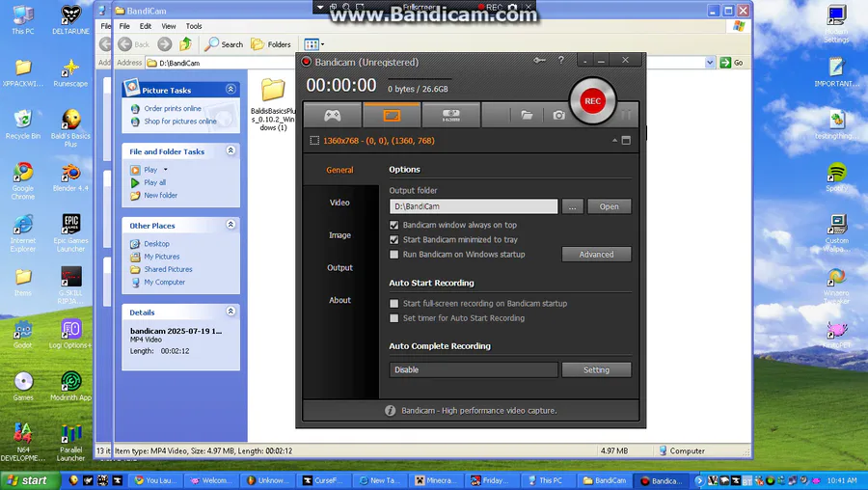This screenshot has height=490, width=868.
Task: Click the Windows start button
Action: point(29,480)
